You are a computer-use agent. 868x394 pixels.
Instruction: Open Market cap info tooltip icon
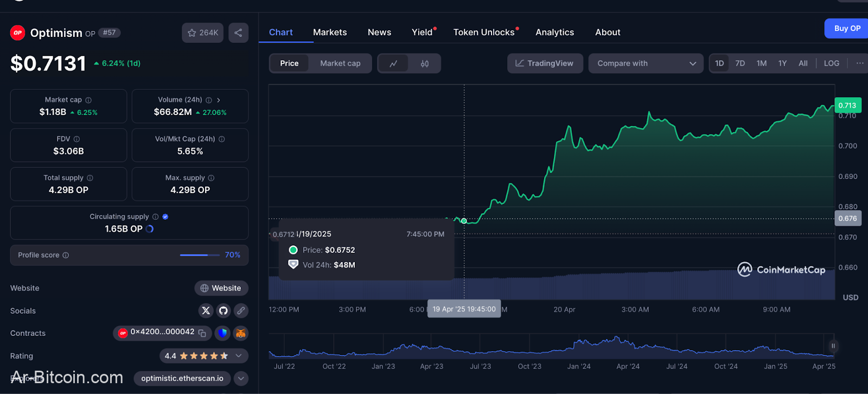88,100
